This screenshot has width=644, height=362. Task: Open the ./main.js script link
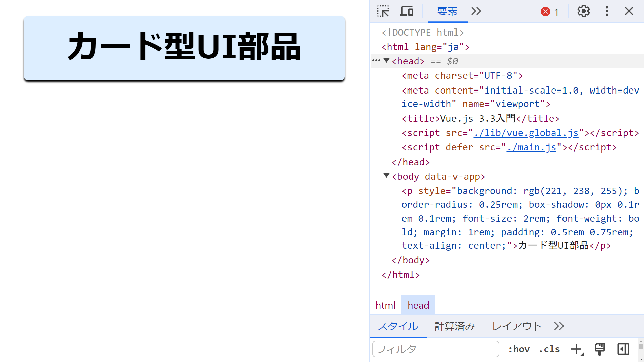tap(531, 147)
